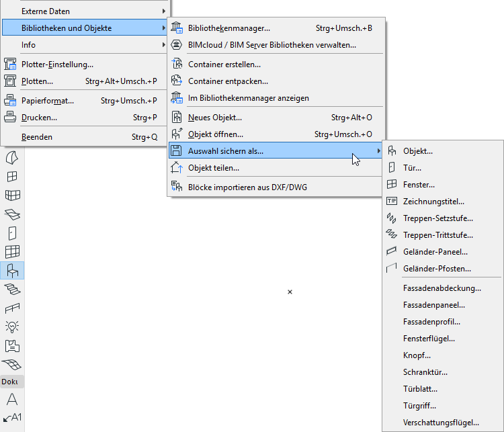Screen dimensions: 504x432
Task: Expand the Auswahl sichern als submenu arrow
Action: tap(378, 150)
